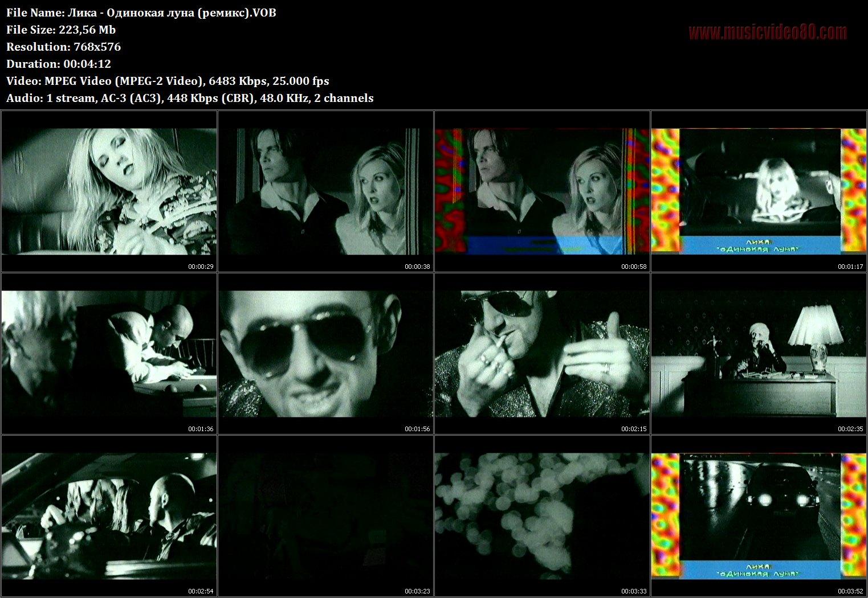Open the car headlights frame at 00:03:52

pos(759,516)
